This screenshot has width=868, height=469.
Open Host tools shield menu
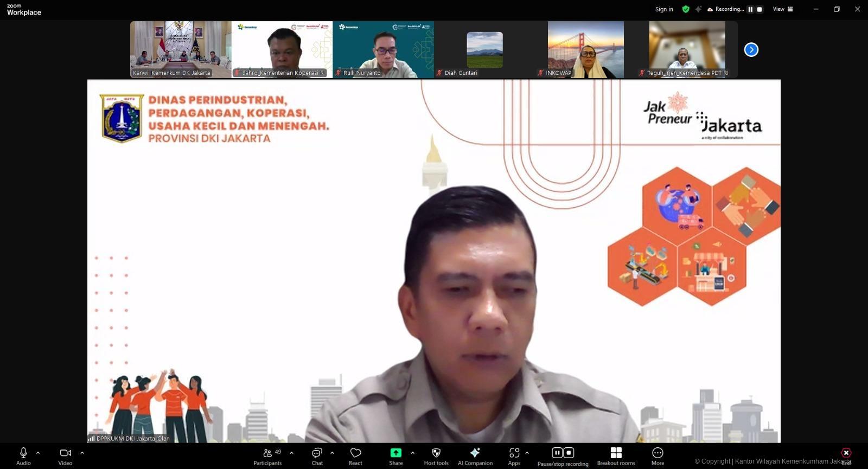436,456
